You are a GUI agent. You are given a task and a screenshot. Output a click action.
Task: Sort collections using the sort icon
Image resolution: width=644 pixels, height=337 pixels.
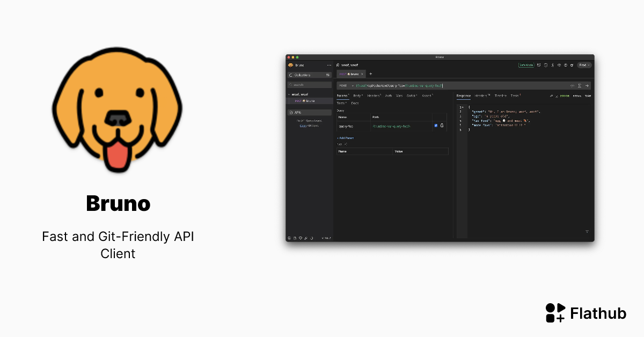(328, 75)
